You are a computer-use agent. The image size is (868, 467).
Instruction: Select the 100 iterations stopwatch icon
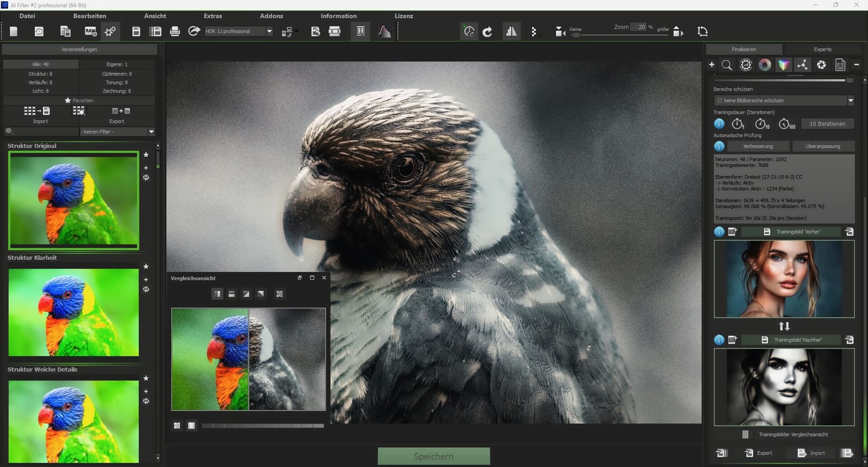[x=786, y=124]
